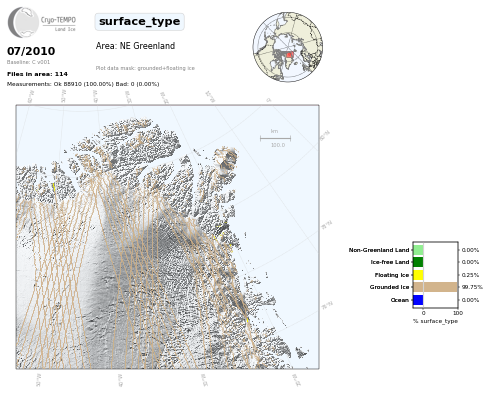Click the 100.0 km scale bar
The image size is (492, 410).
tap(275, 138)
